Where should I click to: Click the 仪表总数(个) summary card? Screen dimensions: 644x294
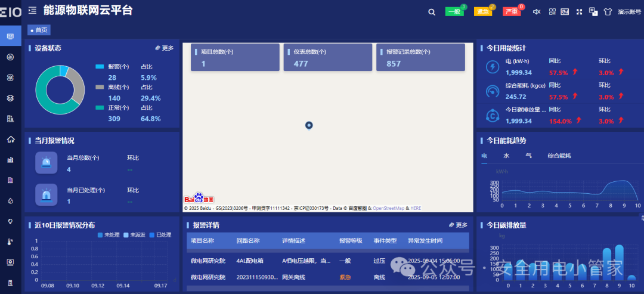(328, 57)
